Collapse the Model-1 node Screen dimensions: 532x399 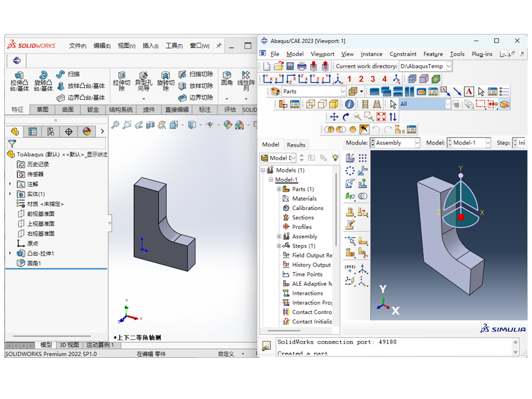271,179
